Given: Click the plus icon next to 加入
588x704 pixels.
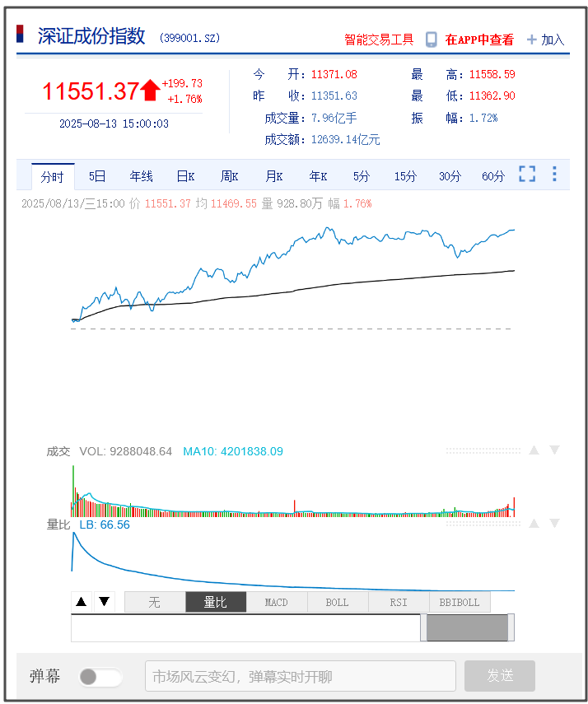Looking at the screenshot, I should 531,40.
